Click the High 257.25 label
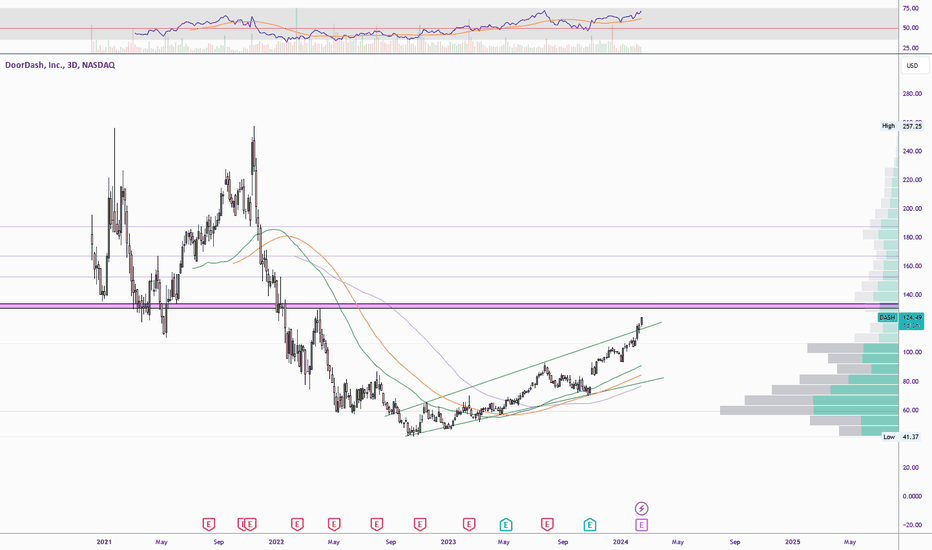 point(902,126)
